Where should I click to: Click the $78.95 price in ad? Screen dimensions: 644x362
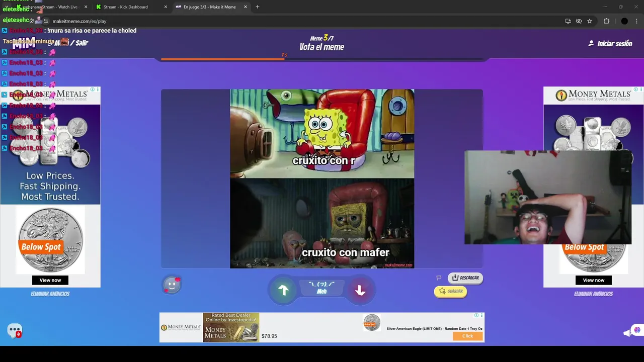(x=269, y=336)
